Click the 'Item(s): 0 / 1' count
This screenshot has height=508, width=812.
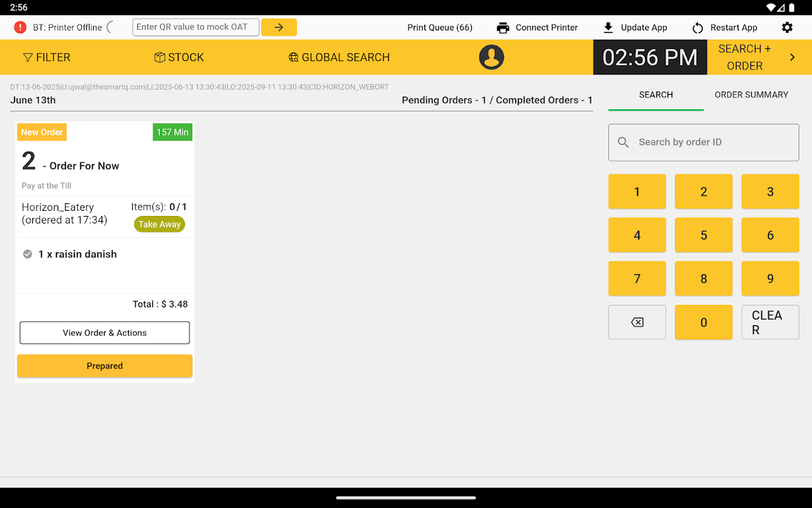point(159,207)
